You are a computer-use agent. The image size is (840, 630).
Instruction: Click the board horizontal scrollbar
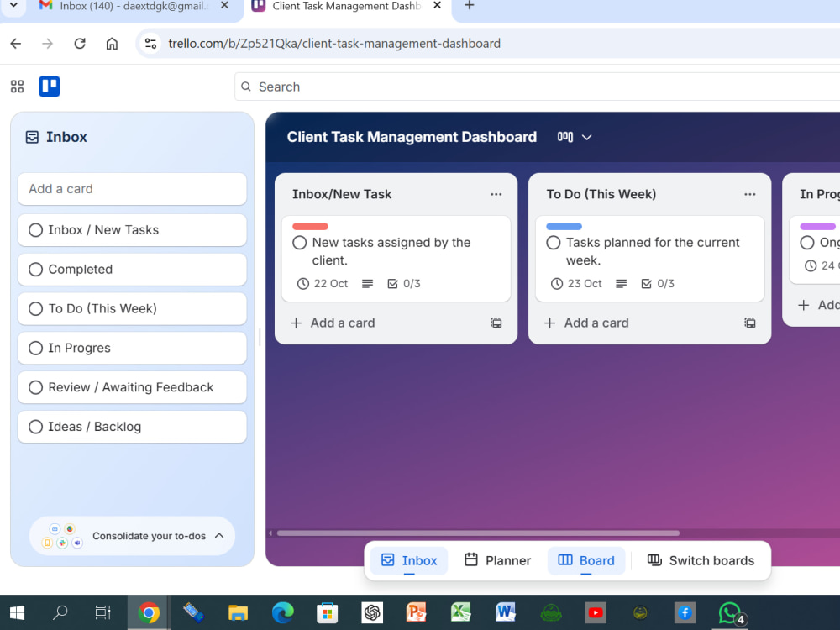pos(478,533)
